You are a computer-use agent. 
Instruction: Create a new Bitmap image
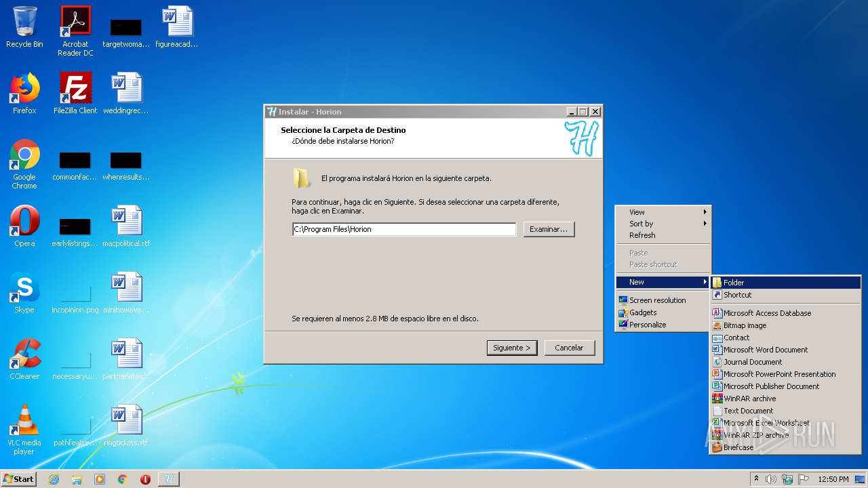(785, 325)
